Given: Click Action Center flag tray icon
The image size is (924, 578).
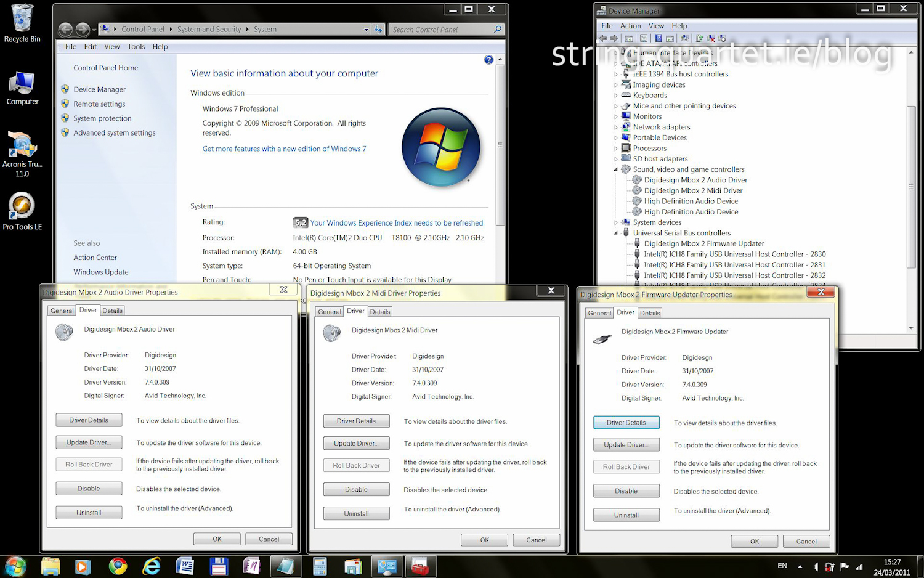Looking at the screenshot, I should click(x=844, y=567).
